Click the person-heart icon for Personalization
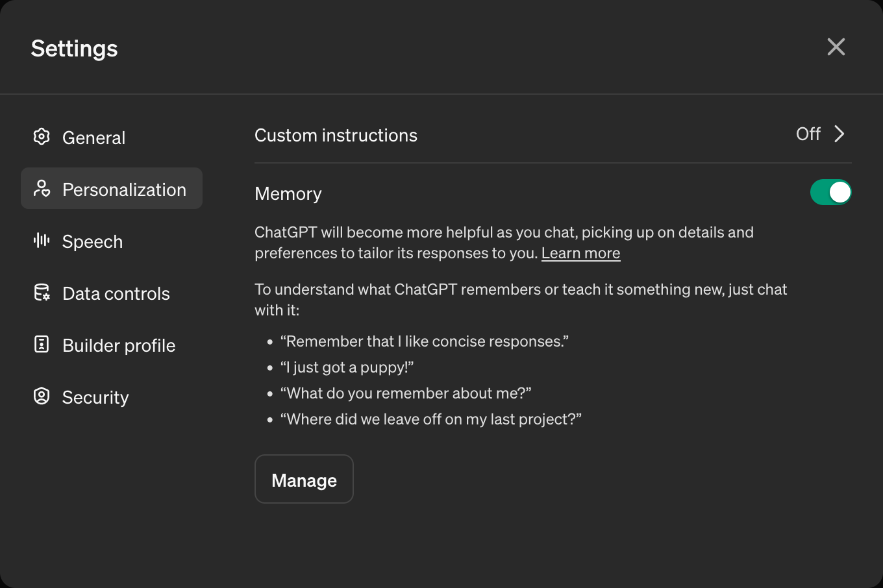883x588 pixels. pyautogui.click(x=42, y=188)
